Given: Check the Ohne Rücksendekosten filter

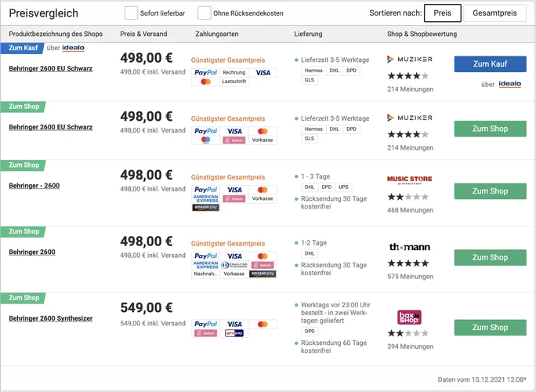Looking at the screenshot, I should 205,13.
